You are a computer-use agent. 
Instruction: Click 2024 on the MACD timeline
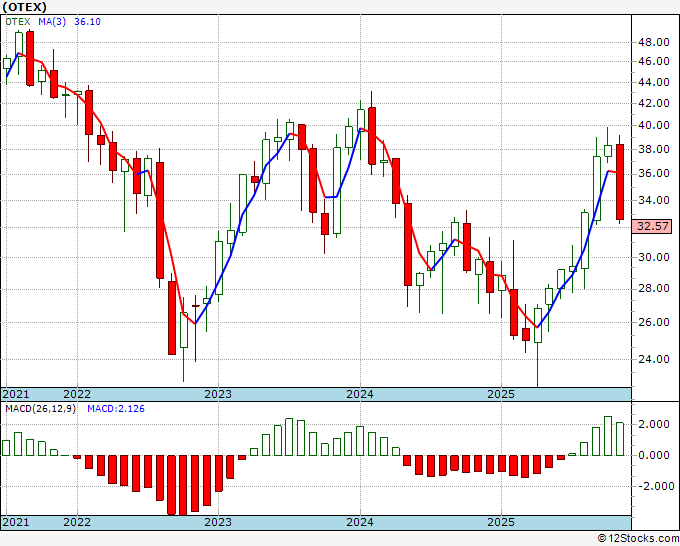point(360,522)
